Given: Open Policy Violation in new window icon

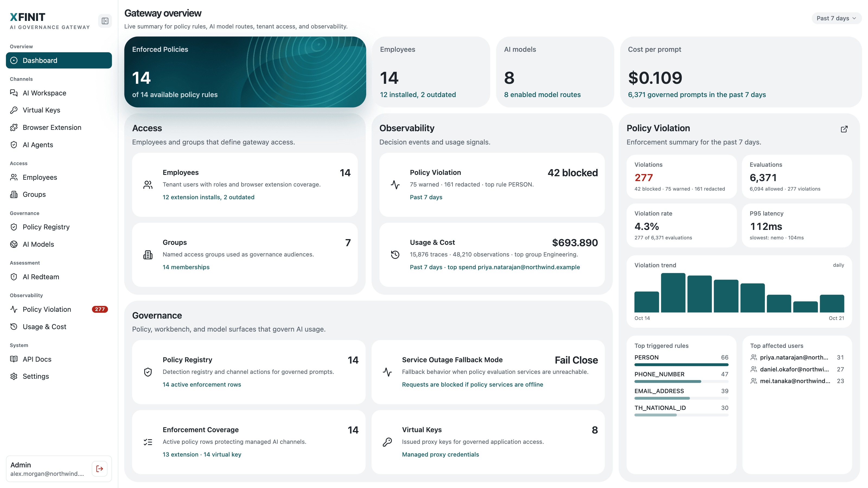Looking at the screenshot, I should point(844,129).
